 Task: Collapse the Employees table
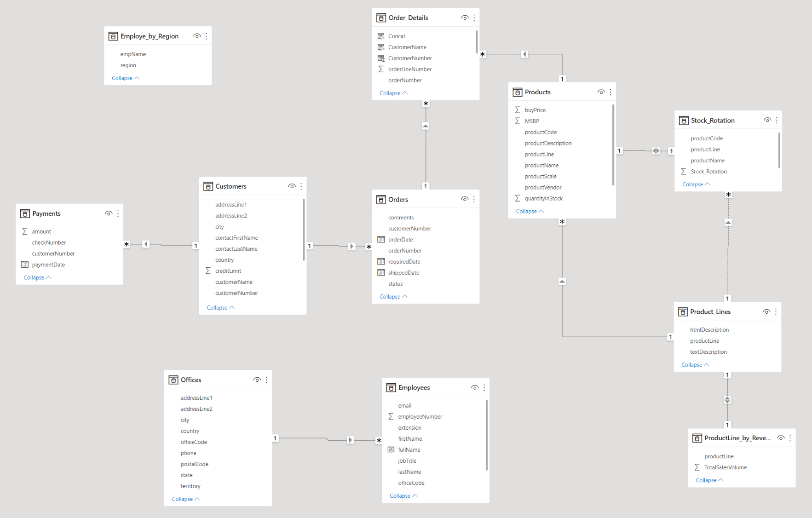(403, 495)
